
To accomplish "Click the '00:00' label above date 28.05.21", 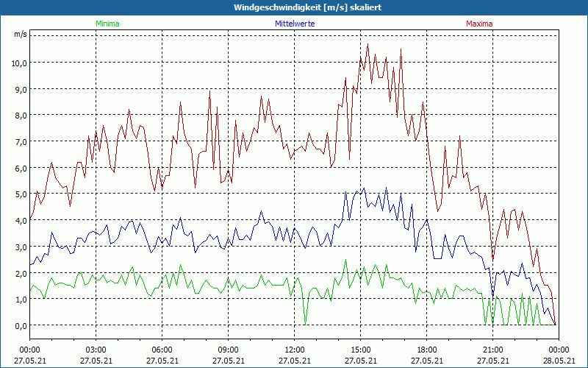I will (x=559, y=350).
